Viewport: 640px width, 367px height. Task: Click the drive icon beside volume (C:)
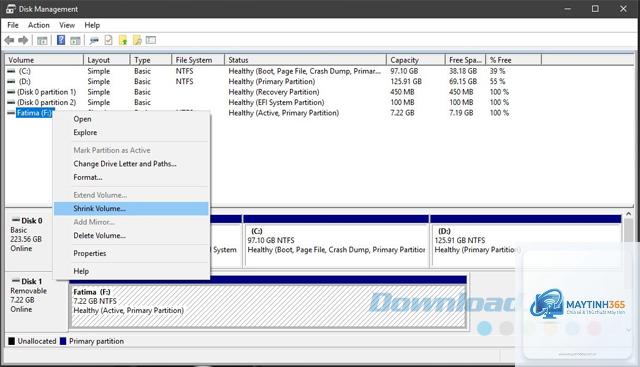tap(11, 71)
